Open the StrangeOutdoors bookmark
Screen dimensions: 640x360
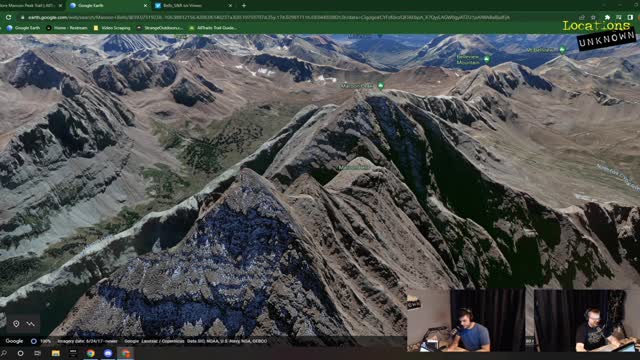click(x=160, y=28)
